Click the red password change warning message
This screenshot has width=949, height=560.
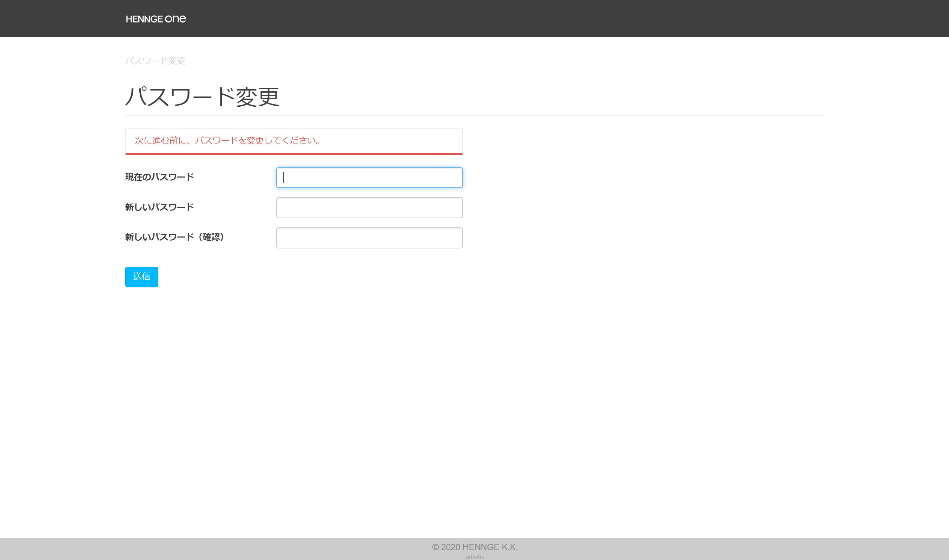pos(228,140)
